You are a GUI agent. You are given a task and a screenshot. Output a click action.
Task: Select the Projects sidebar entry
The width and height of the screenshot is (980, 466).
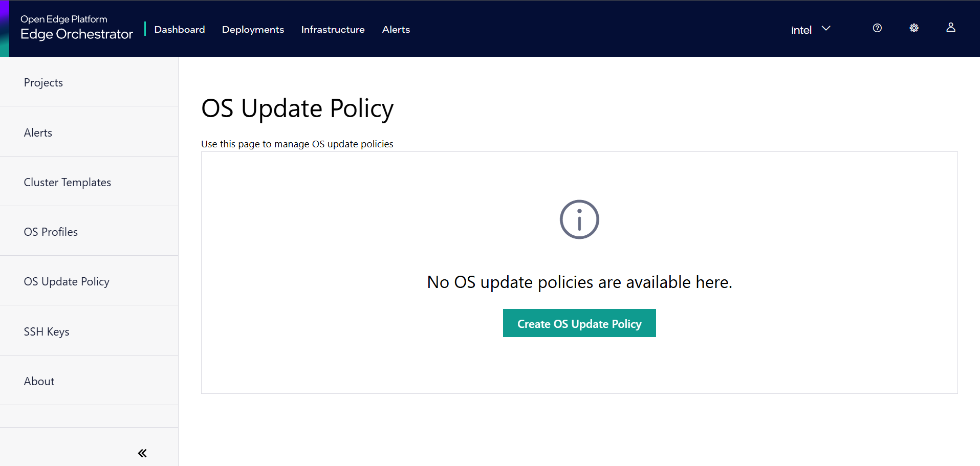point(43,82)
